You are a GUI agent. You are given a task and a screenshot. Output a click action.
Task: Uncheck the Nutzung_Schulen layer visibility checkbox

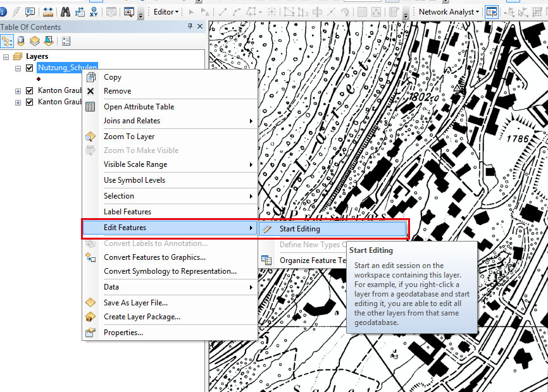pyautogui.click(x=29, y=68)
